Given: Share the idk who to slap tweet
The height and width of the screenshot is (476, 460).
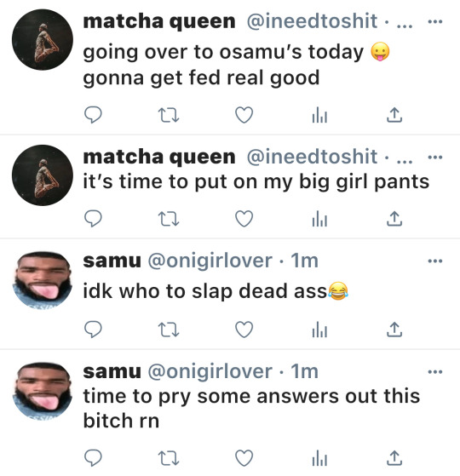Looking at the screenshot, I should 394,330.
